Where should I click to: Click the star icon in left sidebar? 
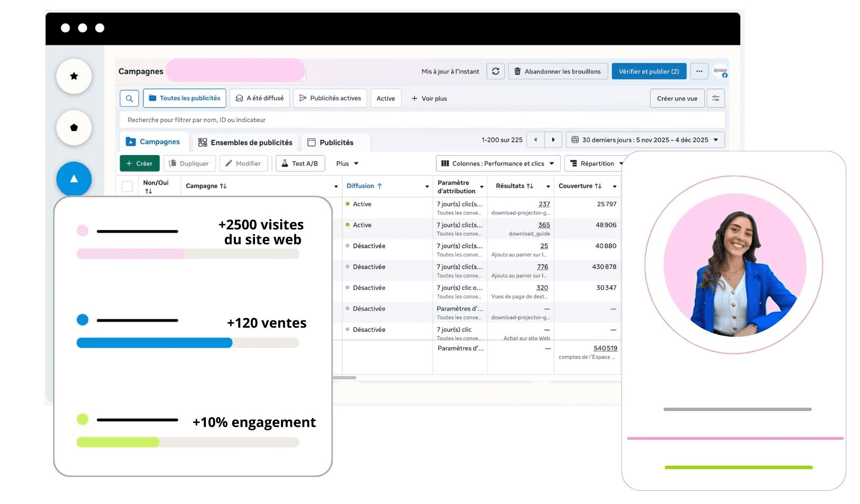pos(74,76)
